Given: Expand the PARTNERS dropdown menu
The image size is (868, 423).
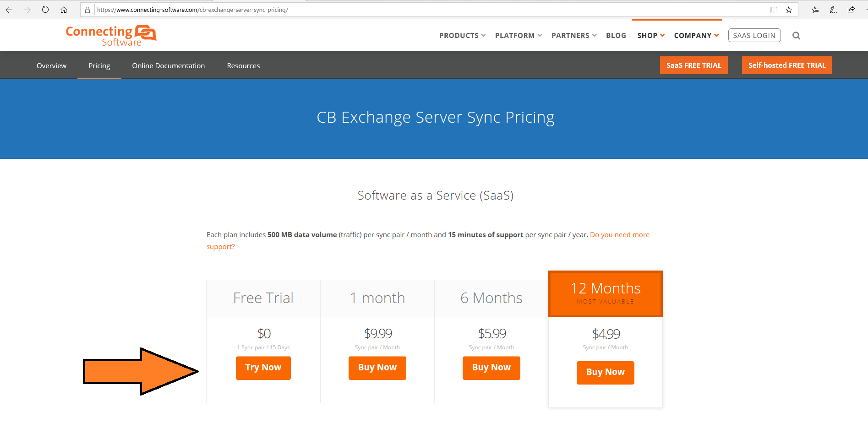Looking at the screenshot, I should pos(574,35).
